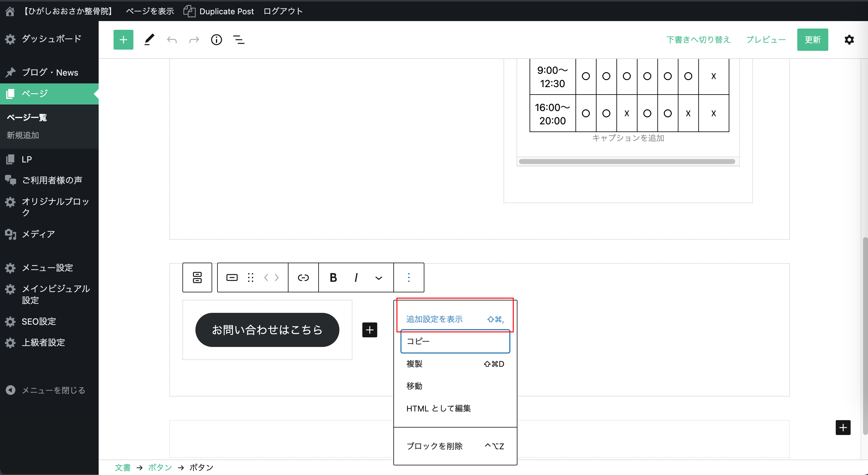
Task: Open the list view outline icon
Action: click(x=239, y=40)
